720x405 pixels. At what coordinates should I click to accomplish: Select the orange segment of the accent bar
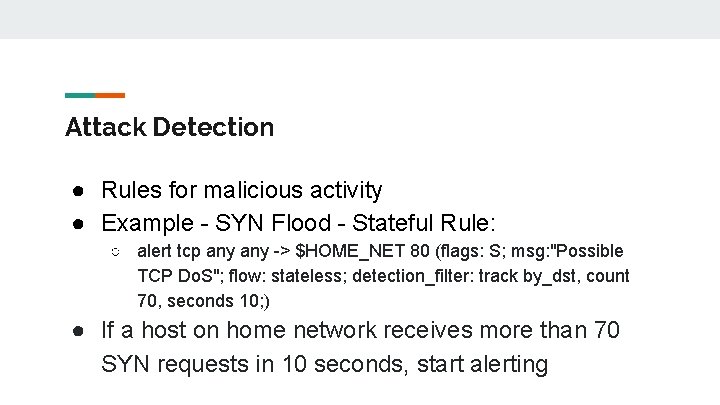pos(110,96)
